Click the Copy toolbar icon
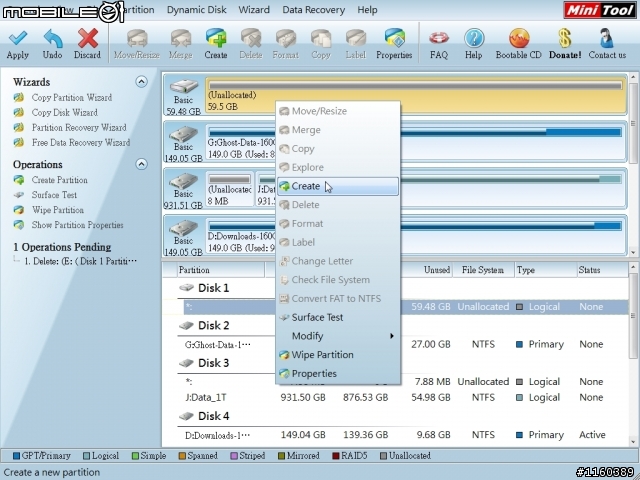The width and height of the screenshot is (640, 480). pyautogui.click(x=321, y=38)
